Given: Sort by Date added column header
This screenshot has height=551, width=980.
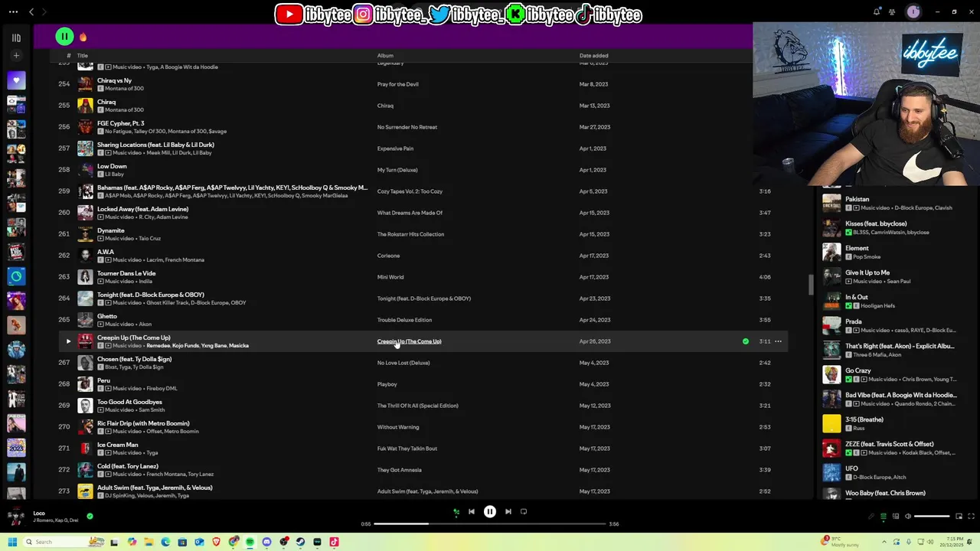Looking at the screenshot, I should click(593, 56).
